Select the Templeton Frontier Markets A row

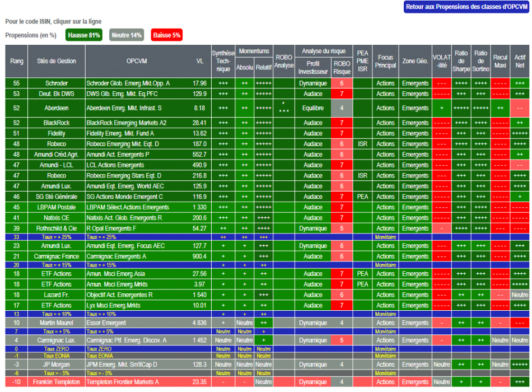(267, 382)
